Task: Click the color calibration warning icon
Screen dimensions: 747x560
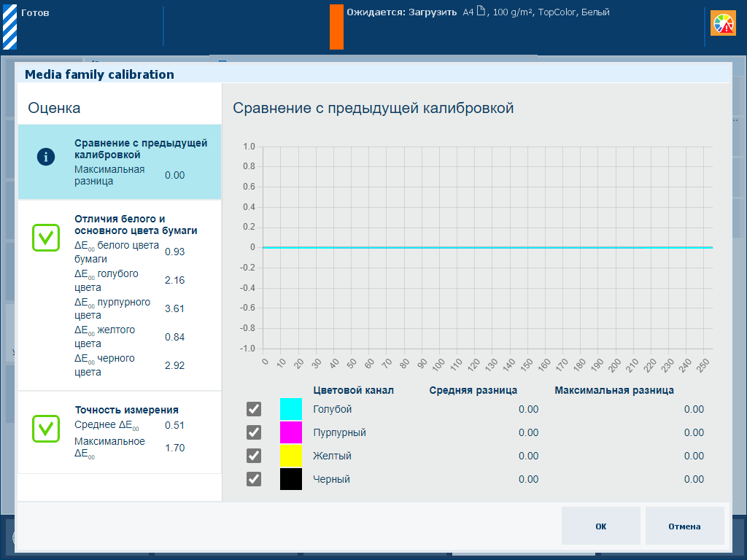Action: pyautogui.click(x=723, y=23)
